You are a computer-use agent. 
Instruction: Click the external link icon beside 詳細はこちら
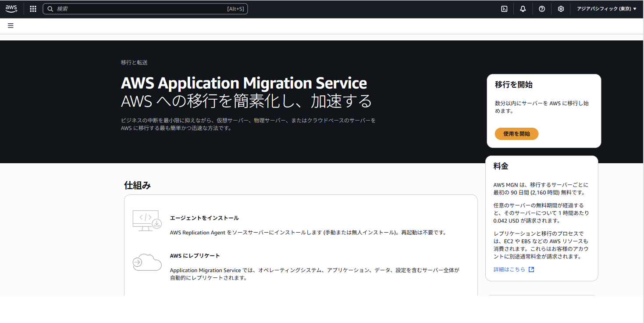(531, 269)
